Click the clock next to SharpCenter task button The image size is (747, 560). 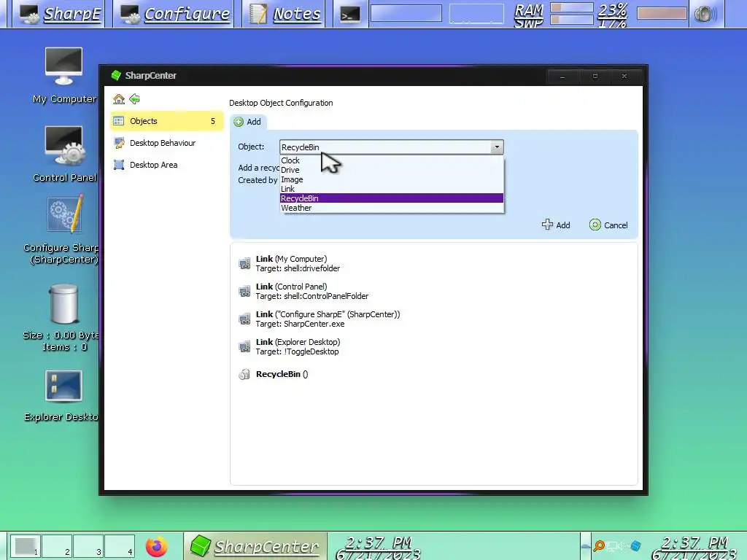pyautogui.click(x=379, y=548)
